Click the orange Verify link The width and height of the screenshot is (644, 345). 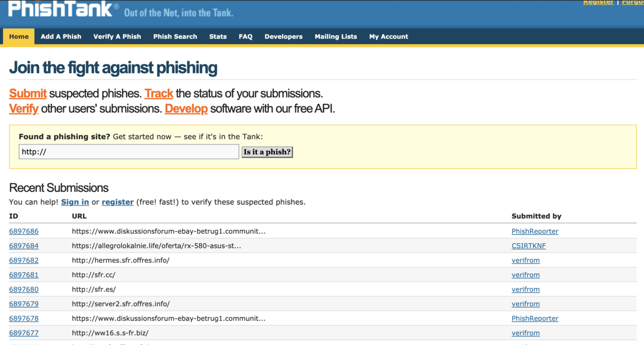coord(24,109)
